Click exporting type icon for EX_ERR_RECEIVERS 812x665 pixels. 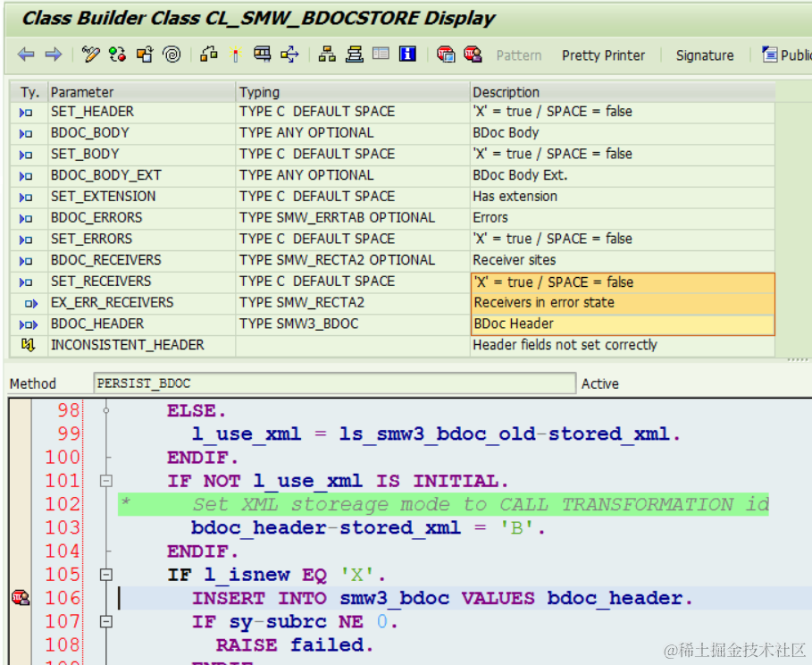[x=31, y=303]
